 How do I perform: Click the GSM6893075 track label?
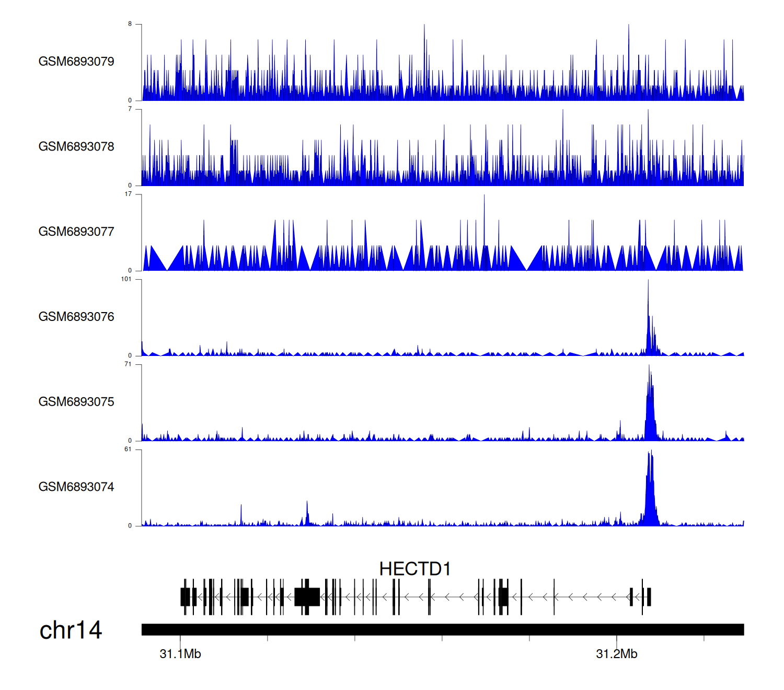(x=76, y=402)
